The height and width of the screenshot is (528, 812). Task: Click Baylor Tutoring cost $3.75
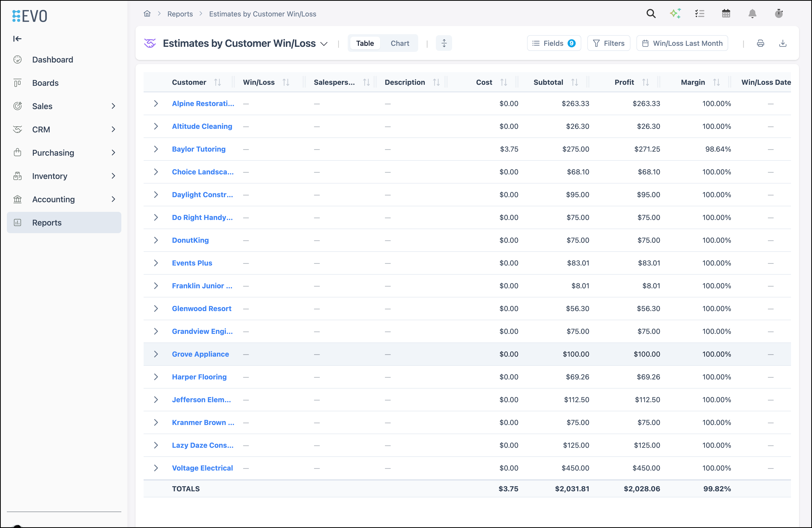tap(509, 149)
